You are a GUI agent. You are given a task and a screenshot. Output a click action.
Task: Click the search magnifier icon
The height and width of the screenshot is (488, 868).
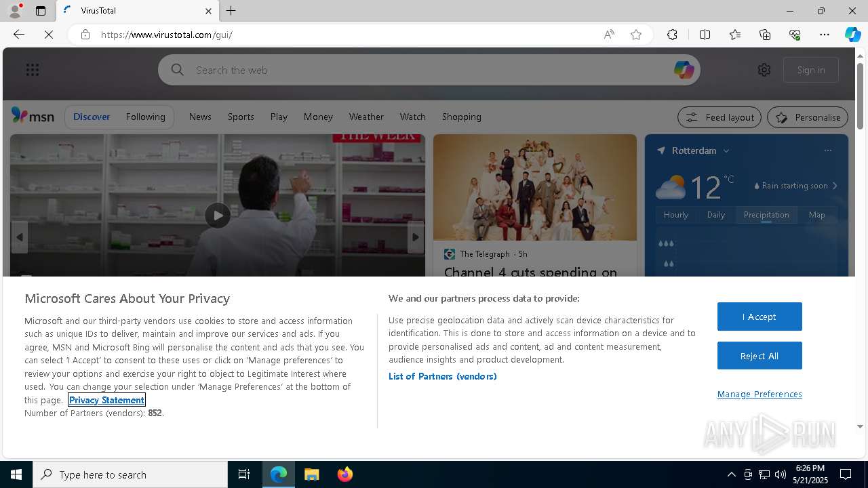[x=178, y=70]
